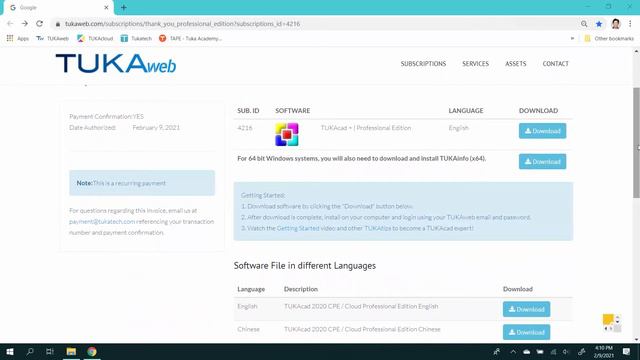Open the Windows Start menu
640x360 pixels.
10,351
